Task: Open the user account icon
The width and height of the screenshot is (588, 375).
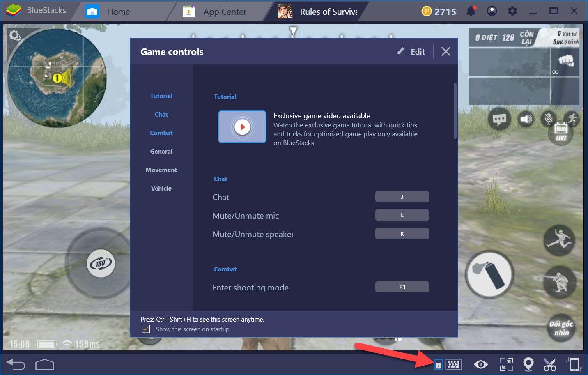Action: (x=492, y=11)
